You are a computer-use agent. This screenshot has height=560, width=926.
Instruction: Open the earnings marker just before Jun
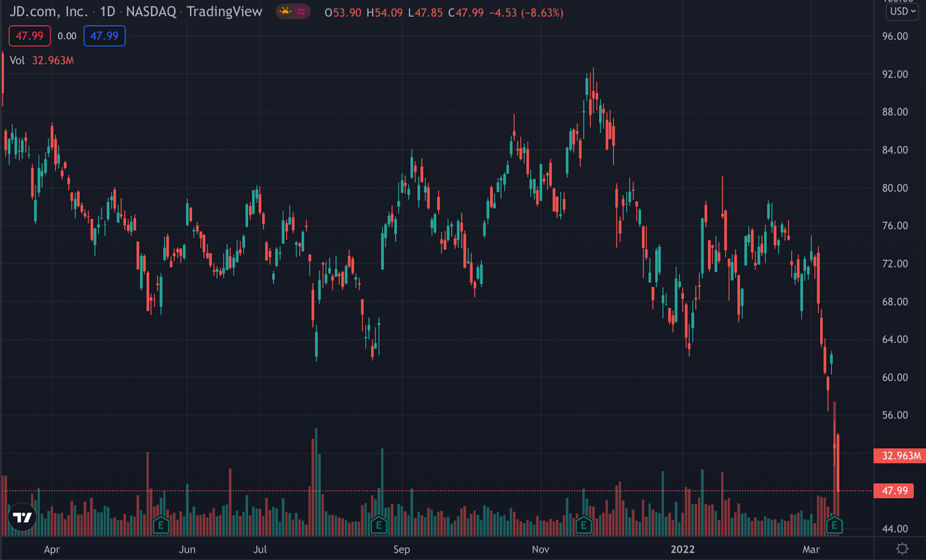click(160, 525)
